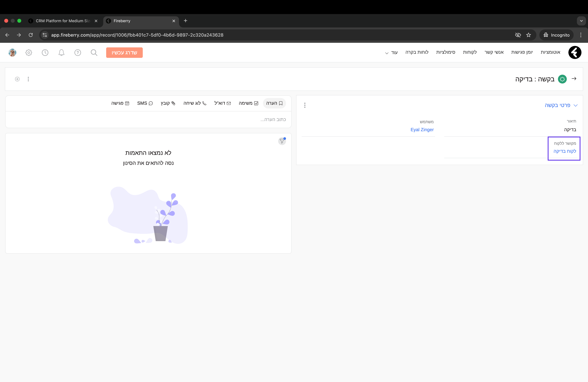Collapse the פרטי בקשה section chevron

coord(575,105)
